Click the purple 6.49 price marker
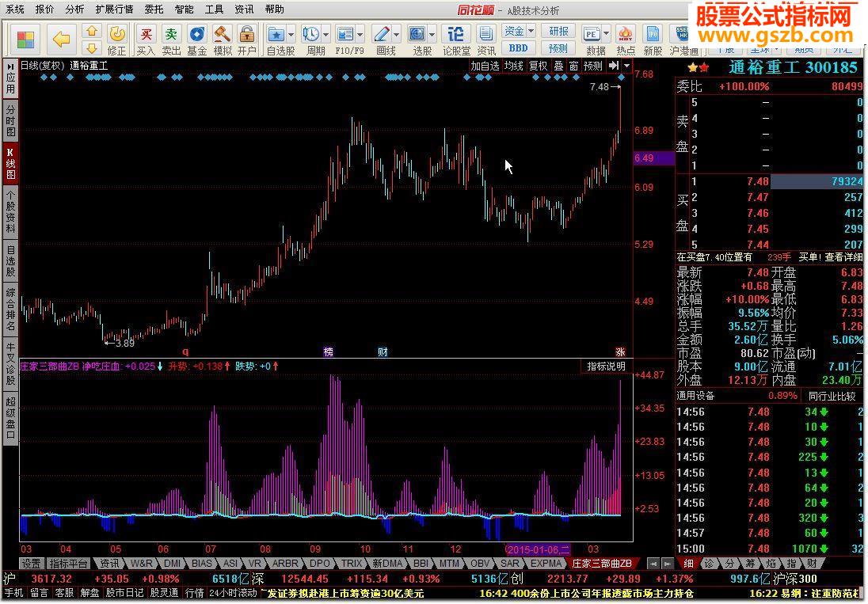Screen dimensions: 868x604 coord(654,159)
